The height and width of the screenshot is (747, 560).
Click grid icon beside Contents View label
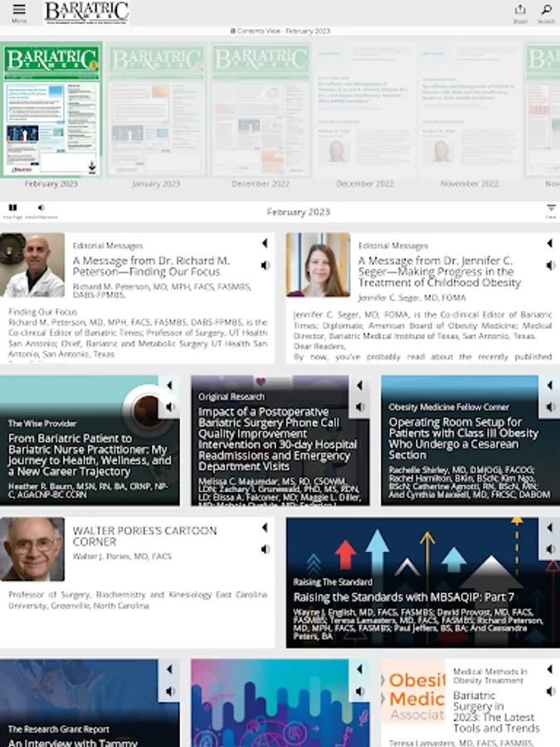click(x=233, y=31)
